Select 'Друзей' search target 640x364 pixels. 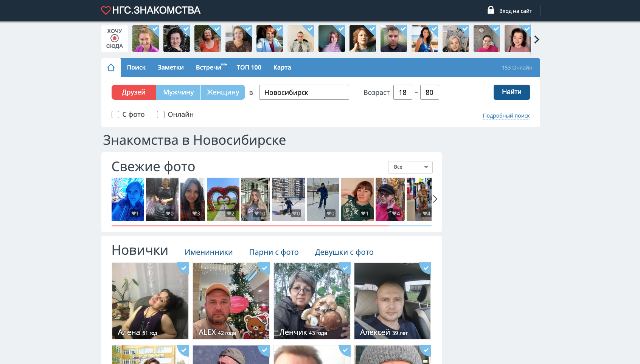pos(134,92)
